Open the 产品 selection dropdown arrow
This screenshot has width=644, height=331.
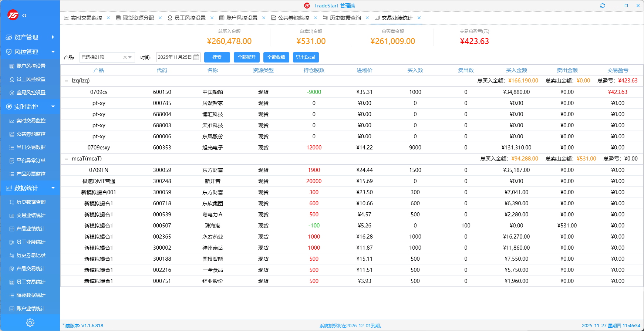click(x=130, y=57)
